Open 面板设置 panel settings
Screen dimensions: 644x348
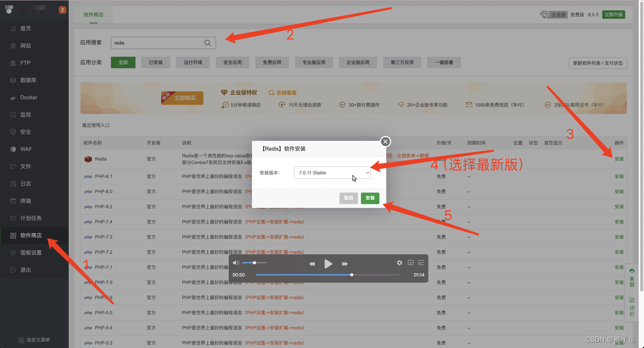31,252
